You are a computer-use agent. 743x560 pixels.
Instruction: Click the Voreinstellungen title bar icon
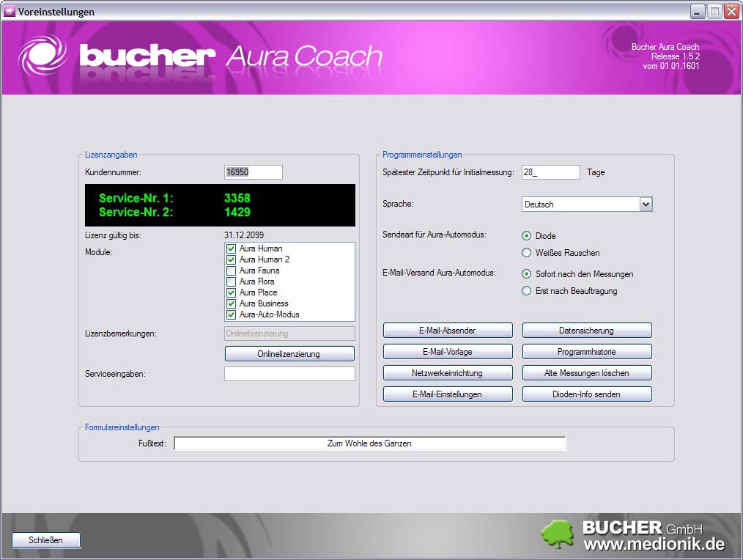[9, 12]
